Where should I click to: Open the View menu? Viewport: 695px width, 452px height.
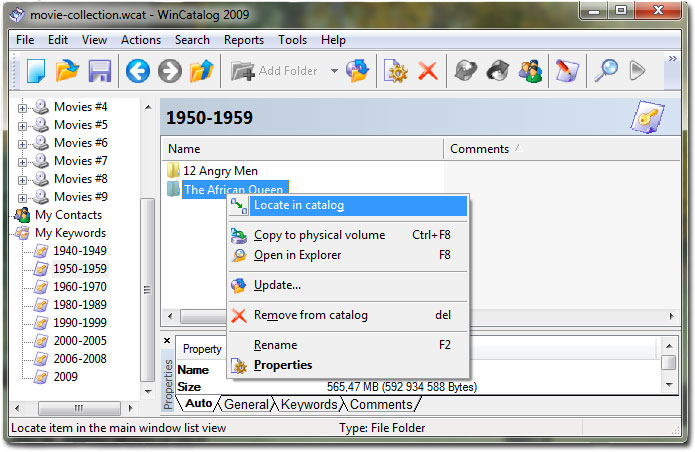pos(94,40)
